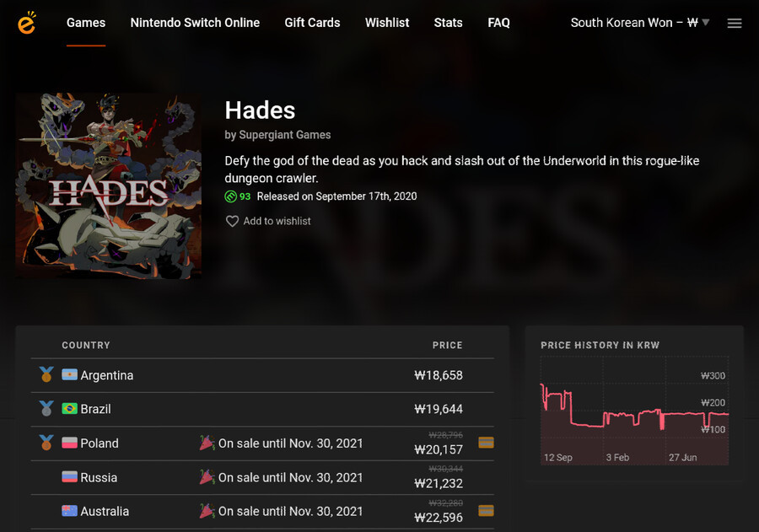This screenshot has width=759, height=532.
Task: Visit the Stats page
Action: 449,23
